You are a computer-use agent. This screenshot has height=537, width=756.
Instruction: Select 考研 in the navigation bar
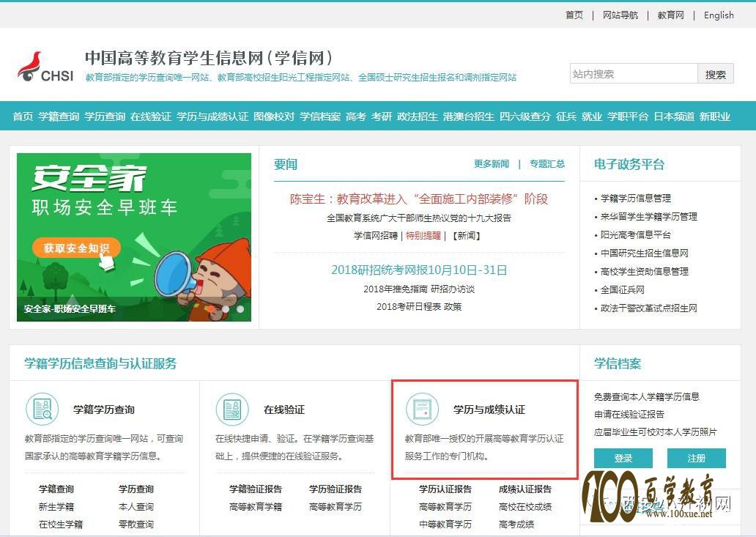382,116
